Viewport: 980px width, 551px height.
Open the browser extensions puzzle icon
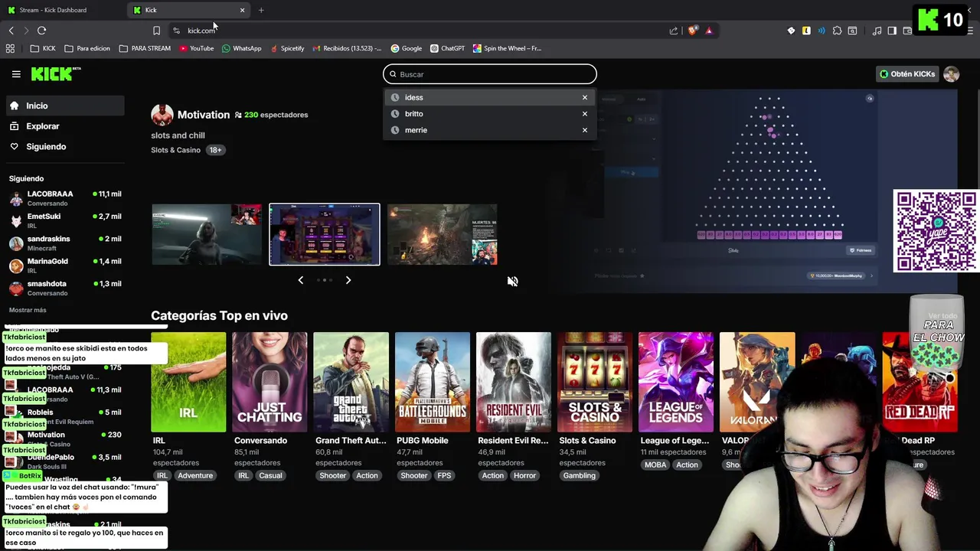[837, 31]
